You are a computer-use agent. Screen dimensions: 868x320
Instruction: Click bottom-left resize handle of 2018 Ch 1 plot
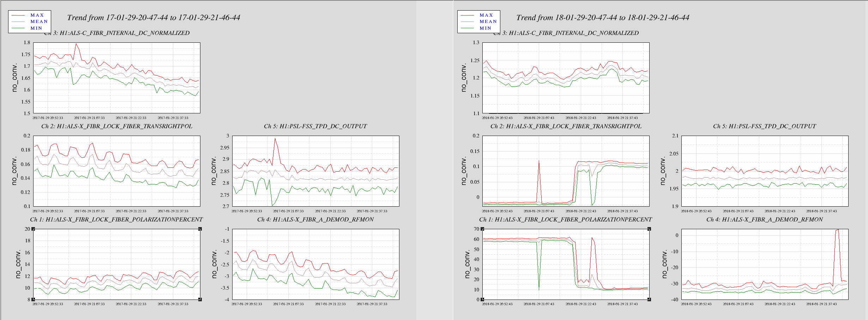[x=482, y=300]
